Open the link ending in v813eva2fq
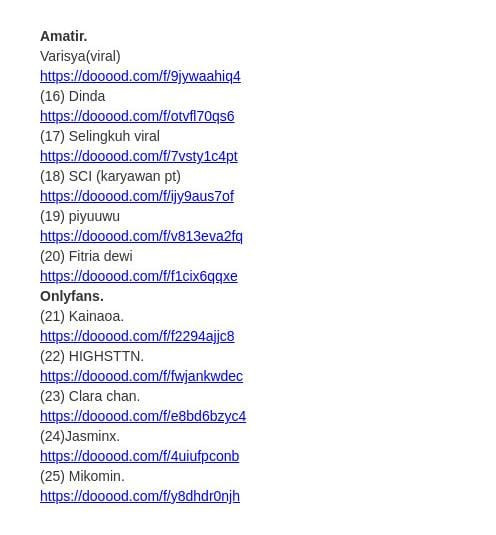This screenshot has height=535, width=496. click(141, 236)
